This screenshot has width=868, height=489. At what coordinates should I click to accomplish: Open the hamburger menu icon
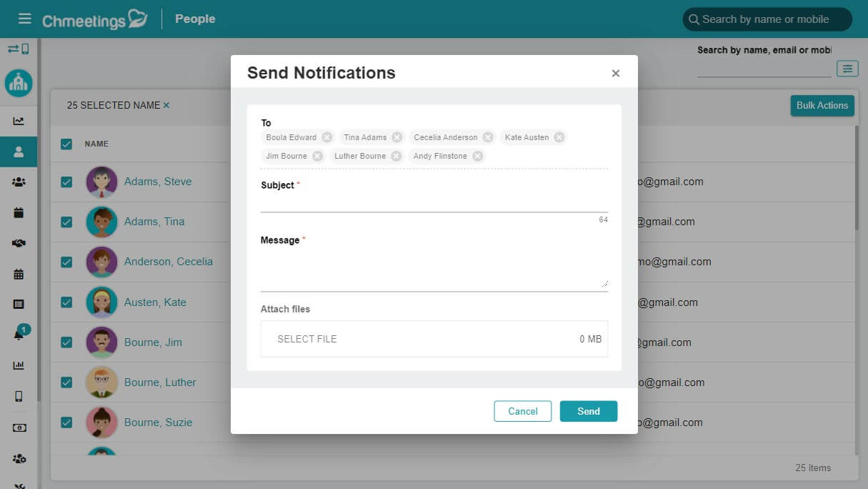click(x=25, y=19)
